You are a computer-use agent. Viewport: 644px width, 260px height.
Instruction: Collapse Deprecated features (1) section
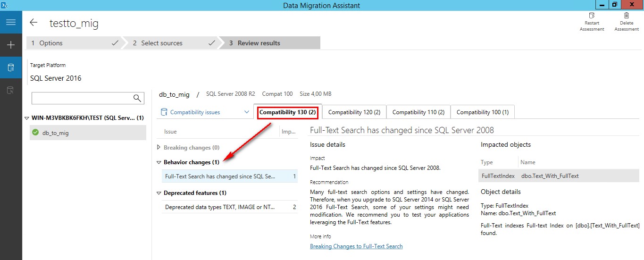(x=159, y=193)
